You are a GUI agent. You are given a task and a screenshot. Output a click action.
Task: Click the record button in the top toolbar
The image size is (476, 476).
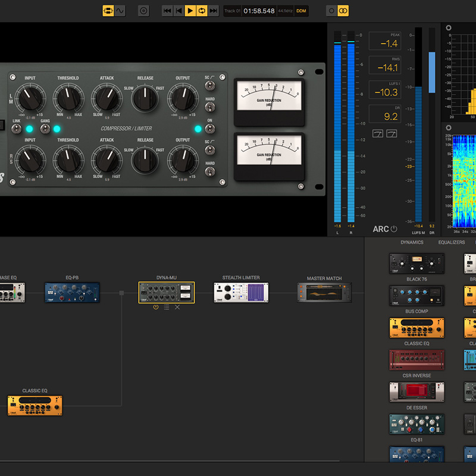143,11
